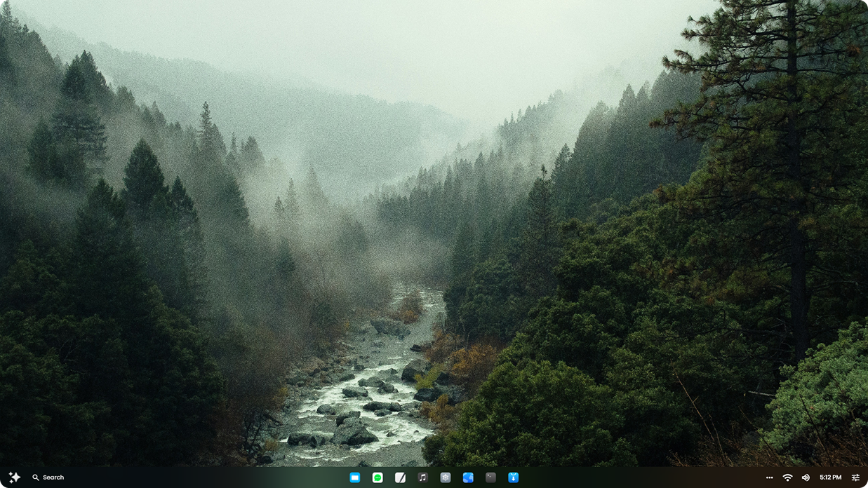This screenshot has width=868, height=488.
Task: Open the sparkle launcher menu
Action: (x=14, y=477)
